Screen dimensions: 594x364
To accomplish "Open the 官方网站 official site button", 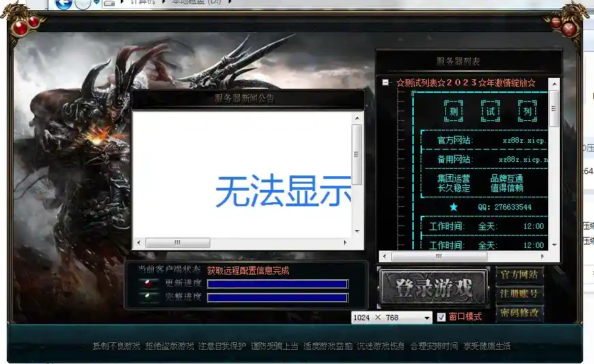I will tap(520, 275).
